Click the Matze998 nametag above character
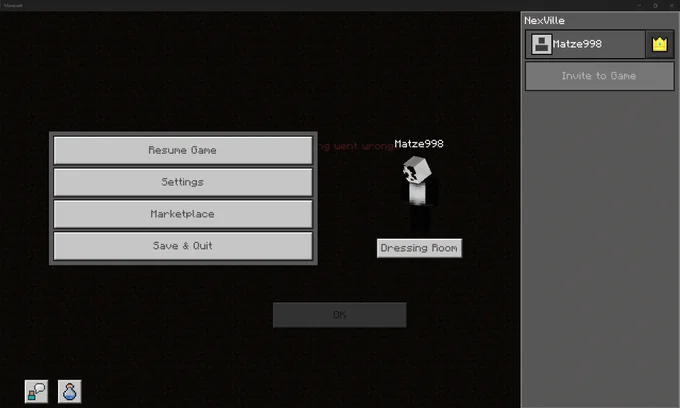The image size is (680, 408). click(419, 144)
